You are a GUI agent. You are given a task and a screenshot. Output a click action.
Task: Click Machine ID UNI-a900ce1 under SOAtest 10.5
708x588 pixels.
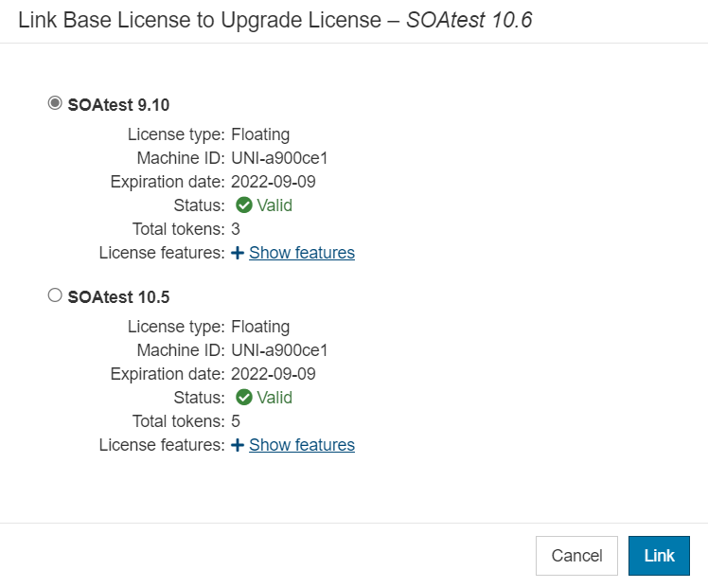pos(279,350)
